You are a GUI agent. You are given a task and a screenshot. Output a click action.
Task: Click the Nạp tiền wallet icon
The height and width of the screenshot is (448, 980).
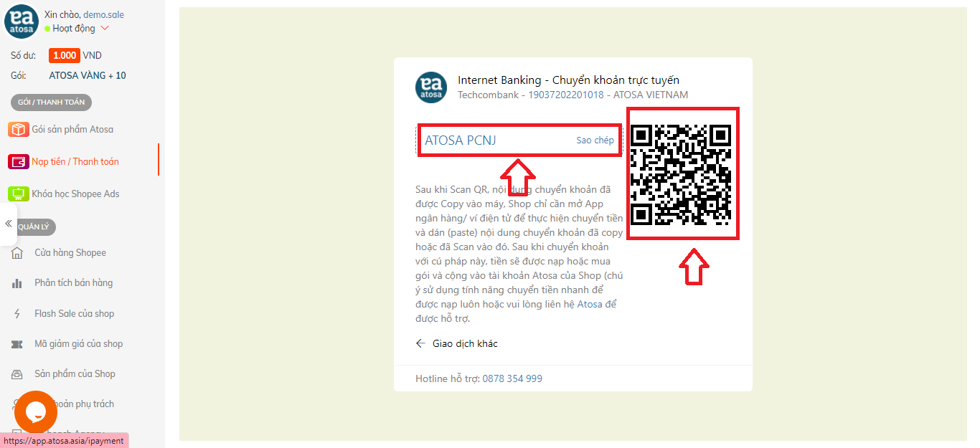18,161
